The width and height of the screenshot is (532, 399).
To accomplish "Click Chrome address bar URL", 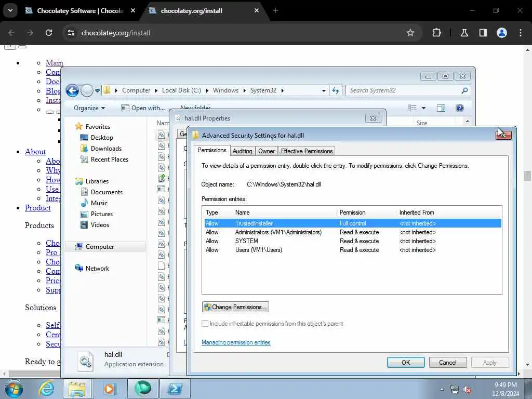I will 116,33.
